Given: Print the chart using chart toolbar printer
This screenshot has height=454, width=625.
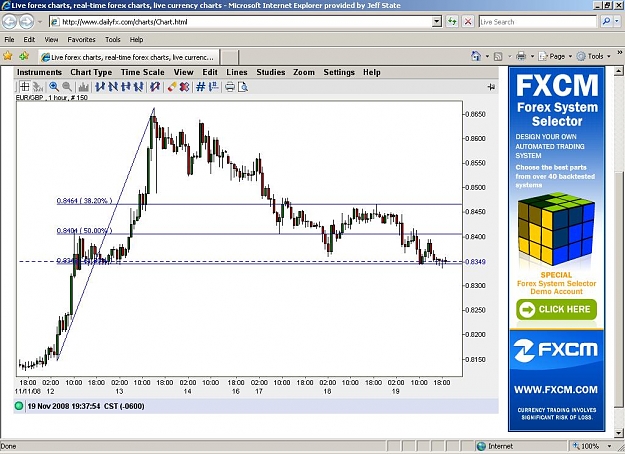Looking at the screenshot, I should click(x=230, y=86).
